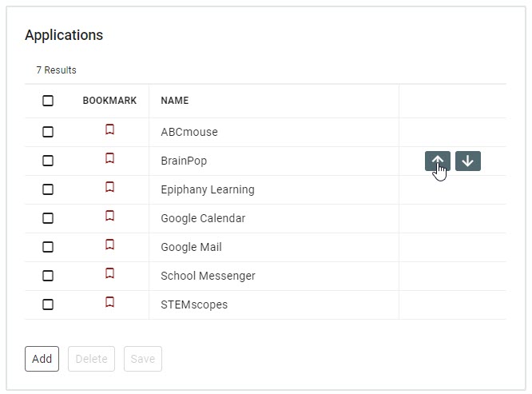Click the NAME column header
This screenshot has height=394, width=532.
[175, 101]
